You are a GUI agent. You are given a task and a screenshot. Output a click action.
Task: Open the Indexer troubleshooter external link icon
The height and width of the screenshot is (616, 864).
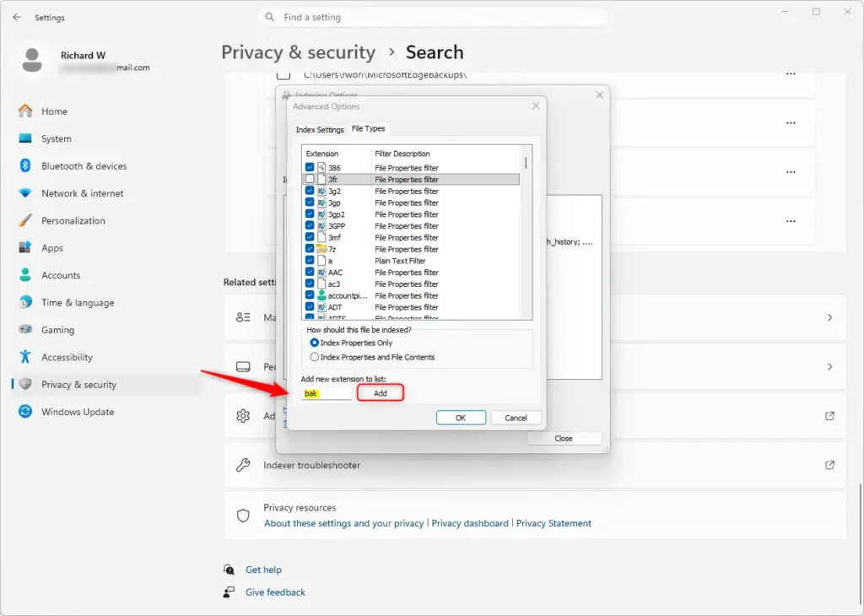[829, 465]
